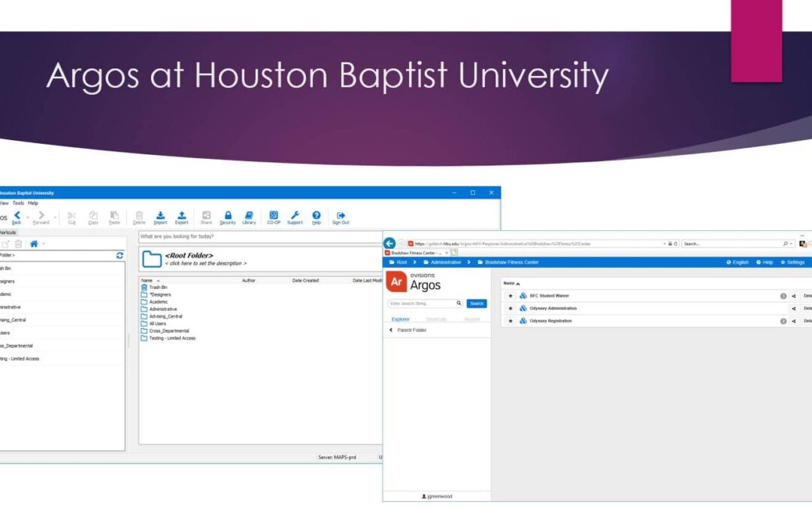Open Security padlock in the toolbar

(x=228, y=217)
